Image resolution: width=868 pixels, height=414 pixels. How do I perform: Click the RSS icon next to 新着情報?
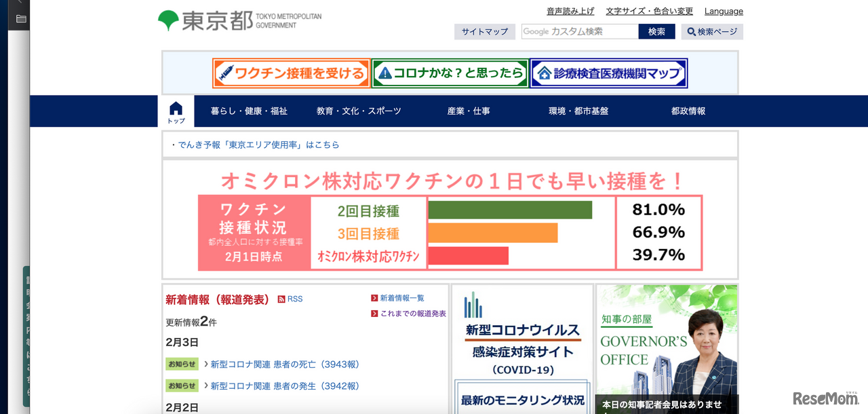click(281, 299)
